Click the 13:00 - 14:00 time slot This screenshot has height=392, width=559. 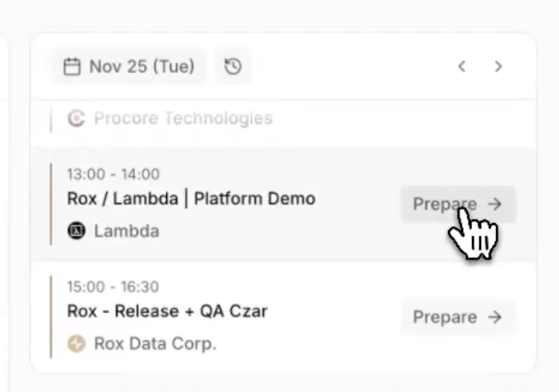pyautogui.click(x=113, y=174)
